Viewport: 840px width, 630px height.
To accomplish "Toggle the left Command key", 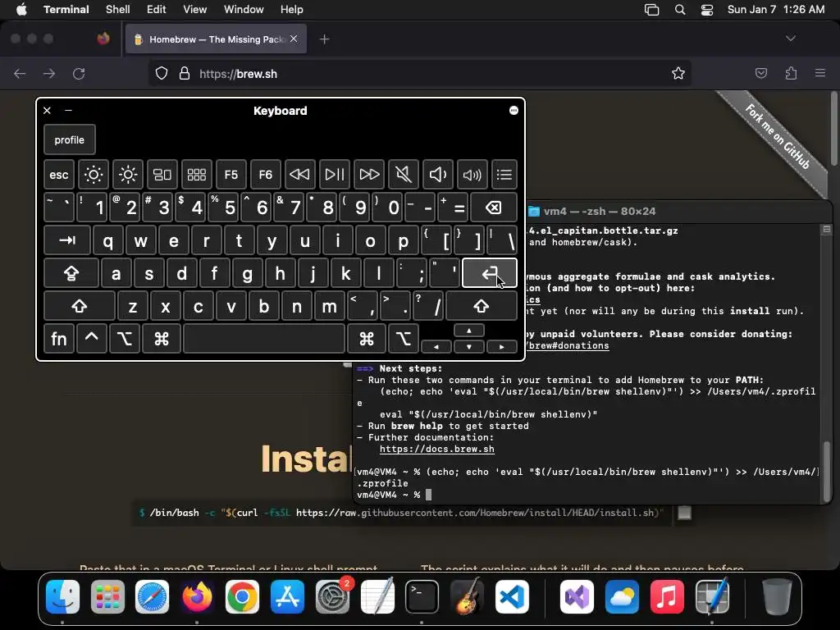I will click(162, 339).
